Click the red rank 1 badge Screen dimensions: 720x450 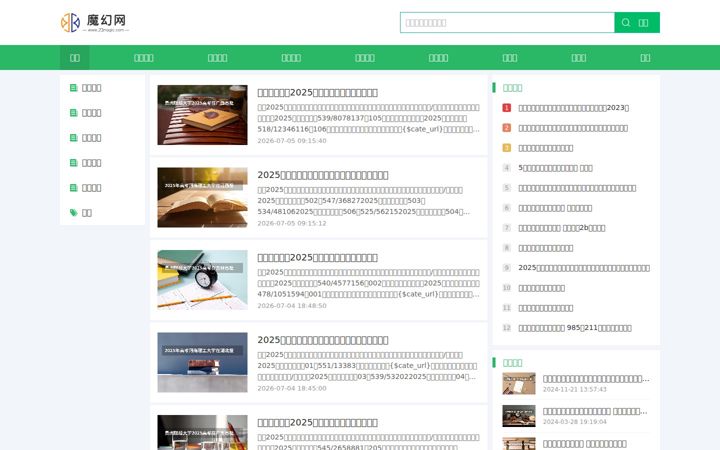[x=506, y=108]
